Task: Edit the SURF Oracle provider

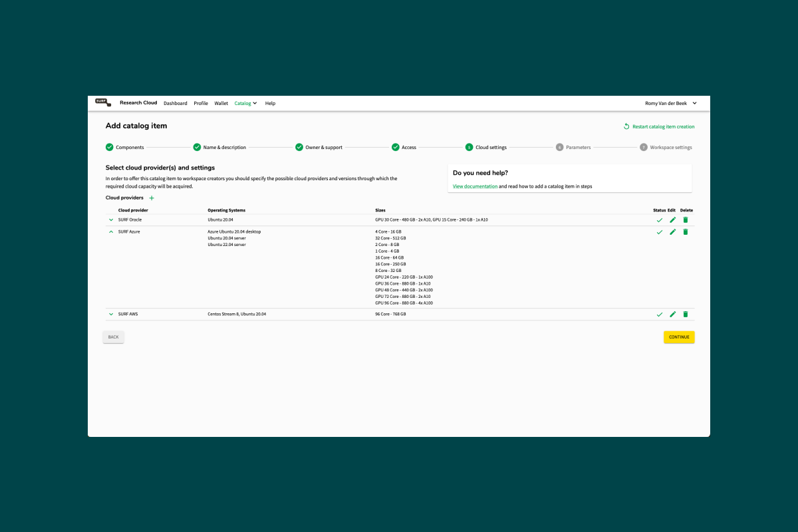Action: click(x=672, y=219)
